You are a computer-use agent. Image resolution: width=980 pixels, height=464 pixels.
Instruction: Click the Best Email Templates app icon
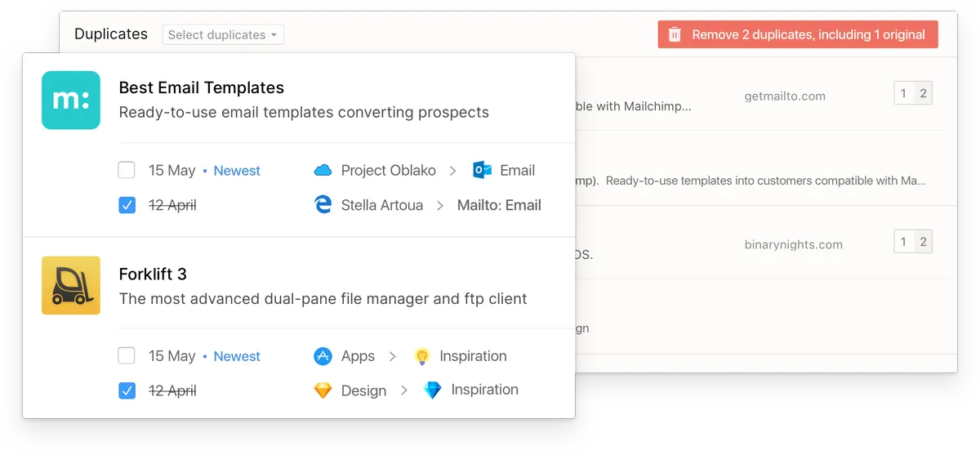(71, 100)
